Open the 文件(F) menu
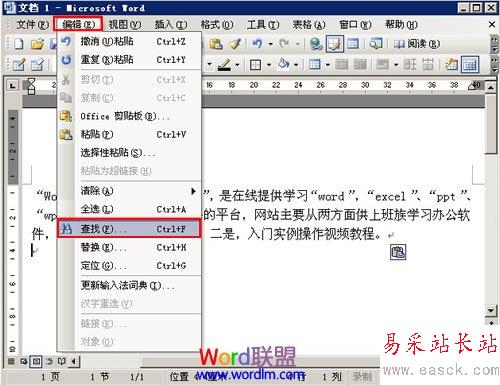Viewport: 500px width, 385px height. [33, 24]
